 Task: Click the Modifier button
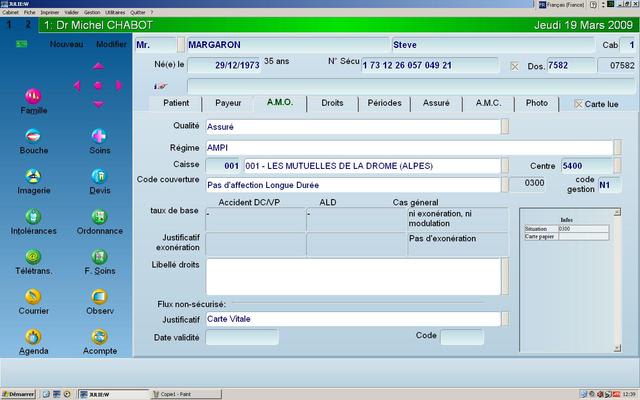111,45
